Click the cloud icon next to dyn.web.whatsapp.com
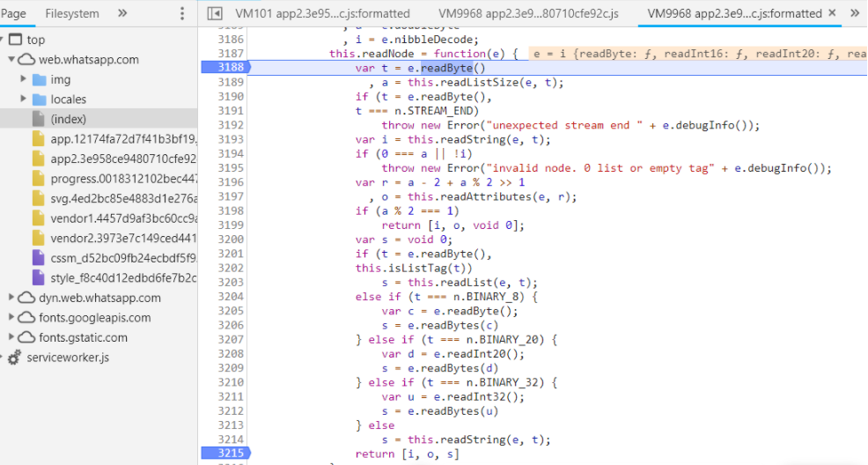The width and height of the screenshot is (868, 465). click(x=26, y=298)
